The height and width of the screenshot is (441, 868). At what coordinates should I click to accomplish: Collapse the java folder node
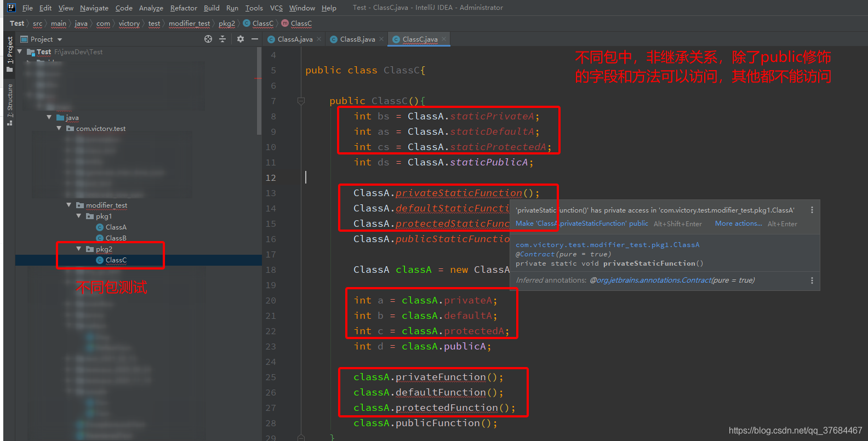(49, 117)
